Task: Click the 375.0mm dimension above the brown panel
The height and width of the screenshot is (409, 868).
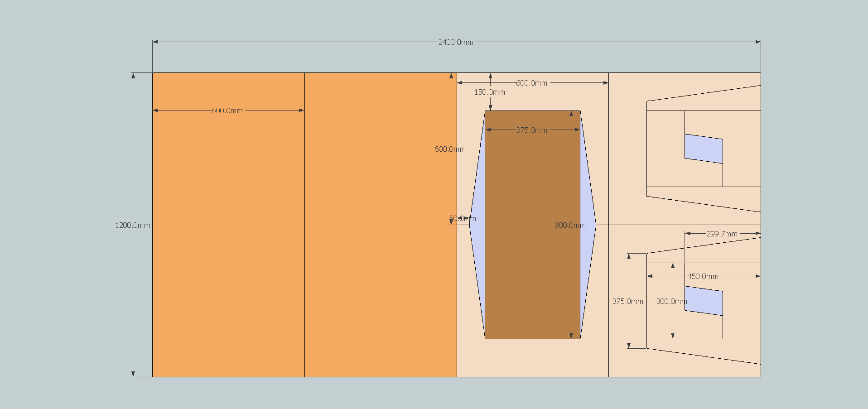Action: tap(532, 130)
